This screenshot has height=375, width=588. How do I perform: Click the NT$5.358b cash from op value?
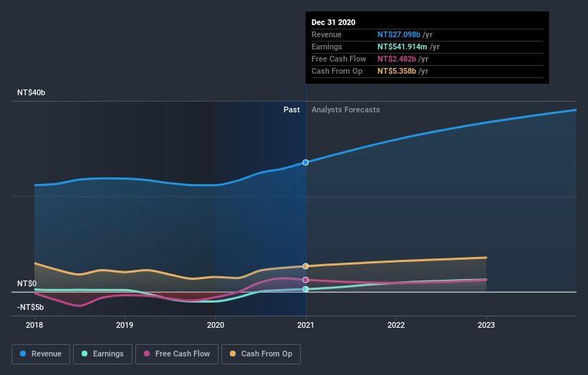[397, 71]
